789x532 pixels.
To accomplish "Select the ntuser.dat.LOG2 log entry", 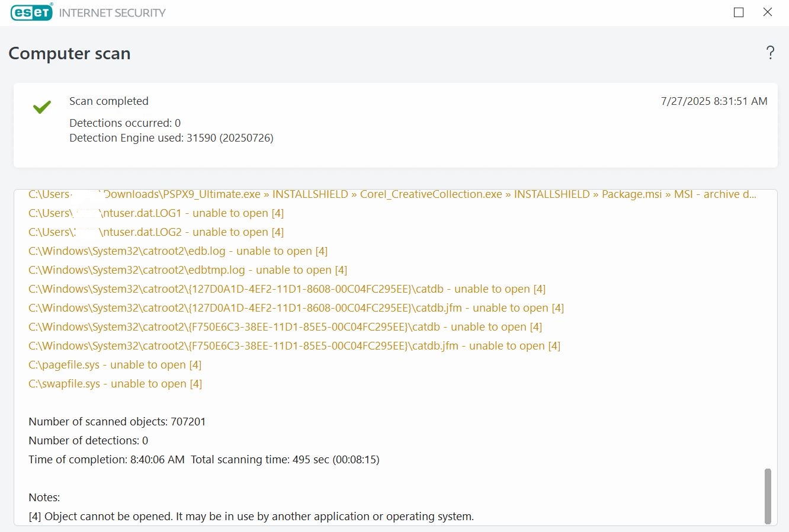I will (x=156, y=232).
